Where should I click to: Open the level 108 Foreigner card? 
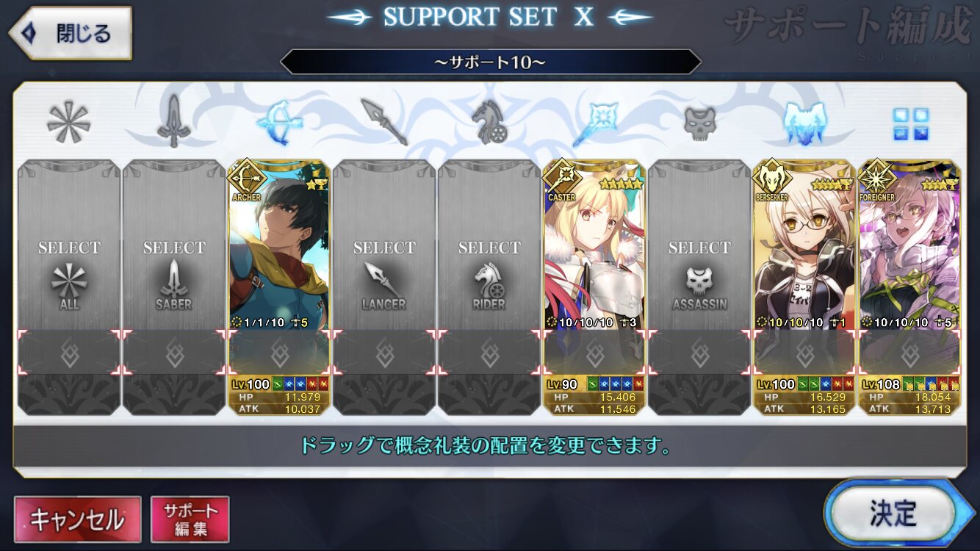click(x=909, y=287)
